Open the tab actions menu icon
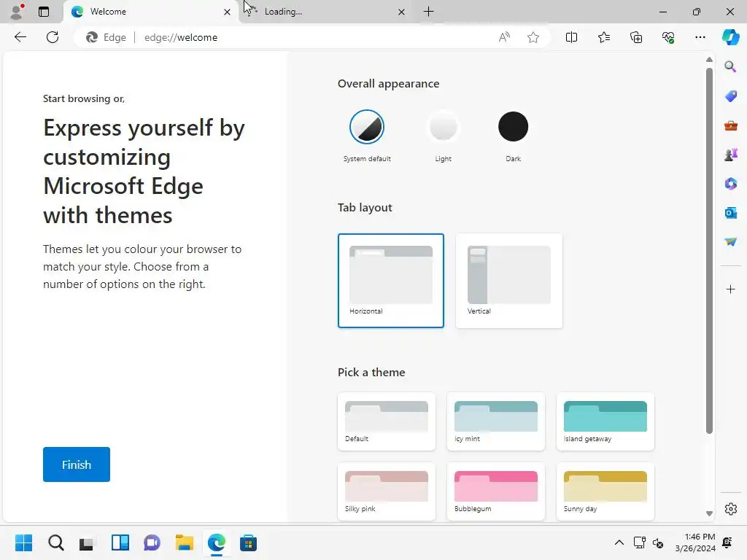The image size is (747, 560). point(44,12)
